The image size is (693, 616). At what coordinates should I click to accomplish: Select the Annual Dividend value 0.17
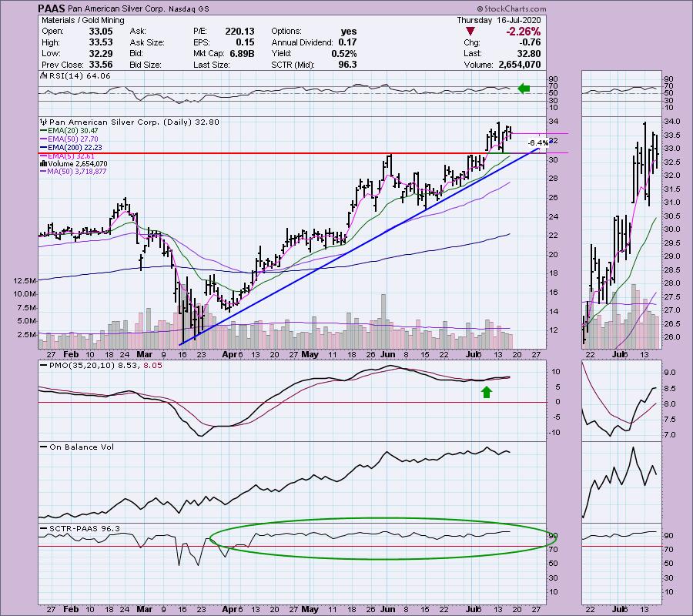[x=348, y=42]
